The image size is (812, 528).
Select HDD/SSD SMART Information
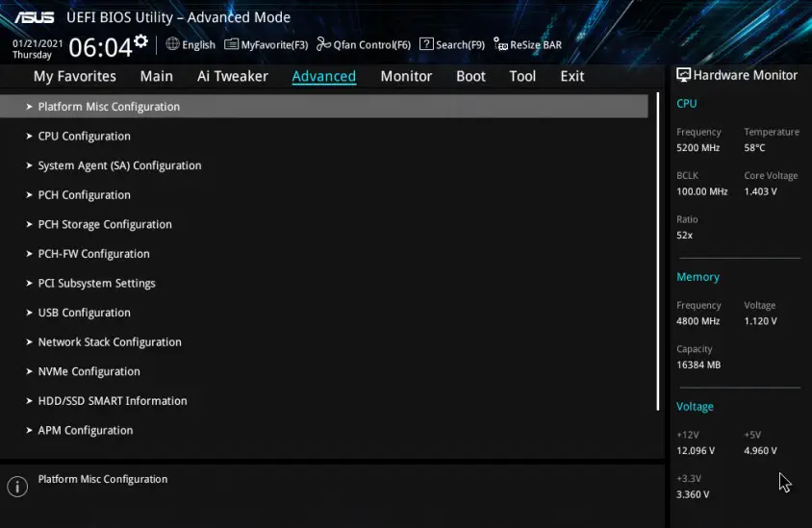pos(113,401)
